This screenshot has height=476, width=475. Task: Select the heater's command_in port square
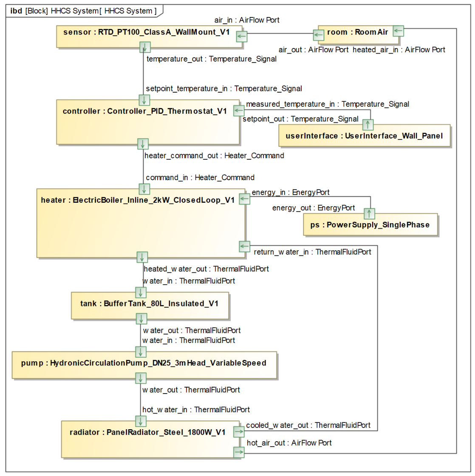(x=144, y=189)
